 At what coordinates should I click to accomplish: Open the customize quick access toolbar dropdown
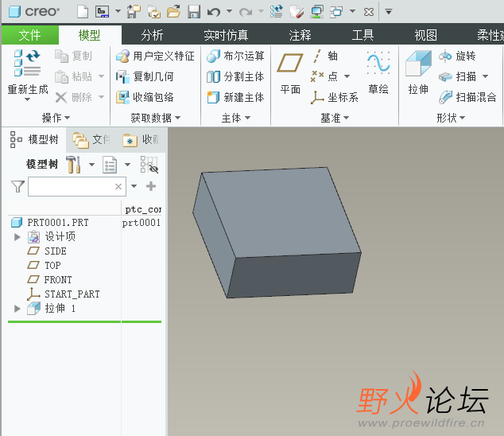point(389,12)
